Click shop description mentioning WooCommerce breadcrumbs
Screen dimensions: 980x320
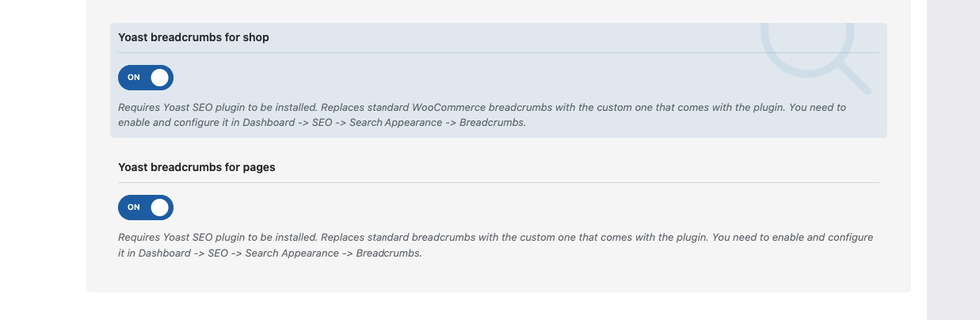tap(482, 115)
